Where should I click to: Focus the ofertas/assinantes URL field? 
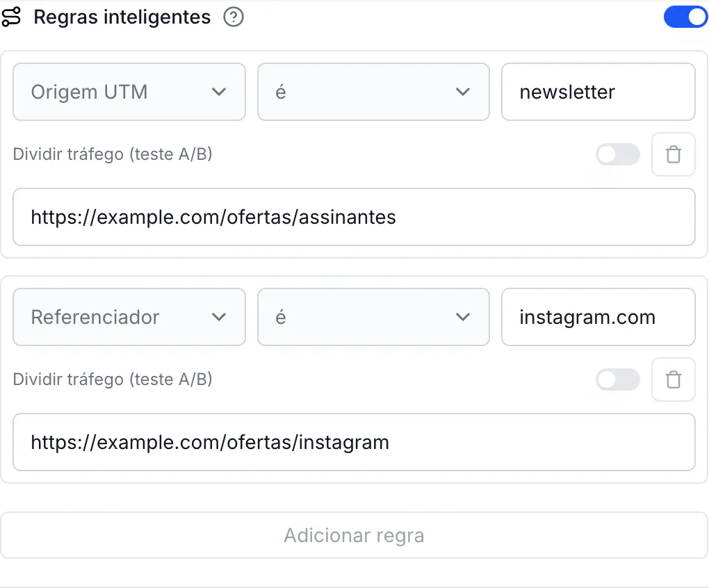(354, 217)
